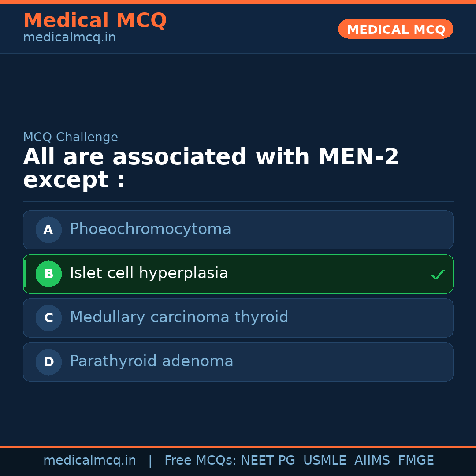This screenshot has height=476, width=476.
Task: Open the Medical MCQ header title
Action: pos(95,21)
